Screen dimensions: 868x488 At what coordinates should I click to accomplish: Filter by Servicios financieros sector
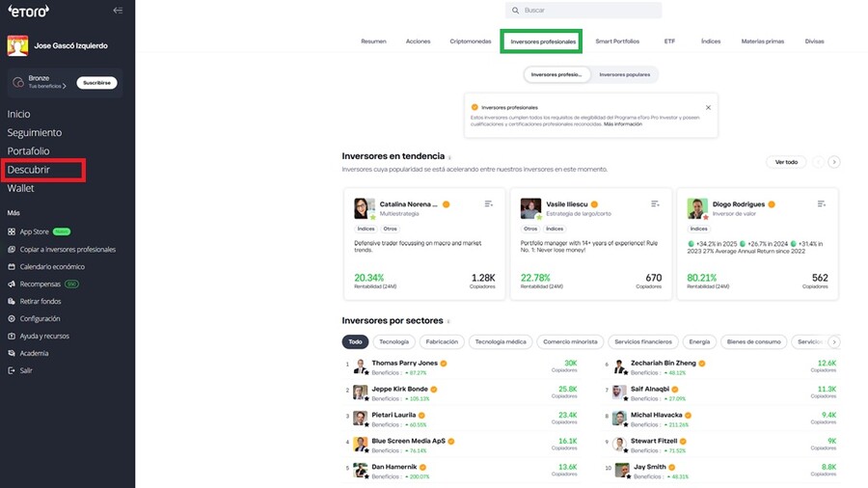pyautogui.click(x=643, y=342)
